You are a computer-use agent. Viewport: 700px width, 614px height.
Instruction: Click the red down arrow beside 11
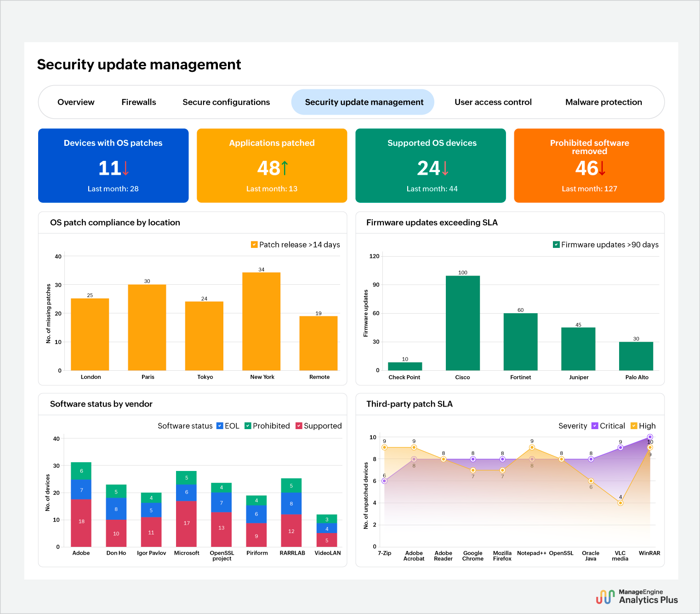[x=125, y=168]
